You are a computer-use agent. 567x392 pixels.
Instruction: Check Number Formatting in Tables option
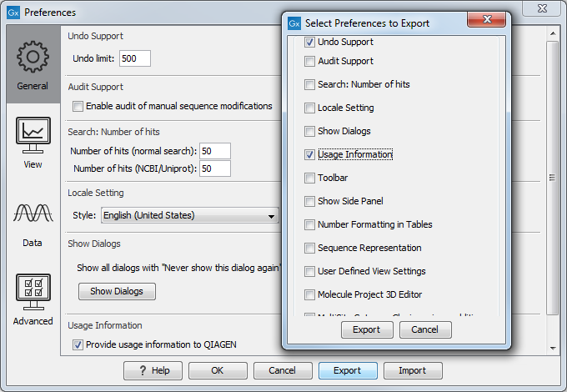[x=310, y=224]
